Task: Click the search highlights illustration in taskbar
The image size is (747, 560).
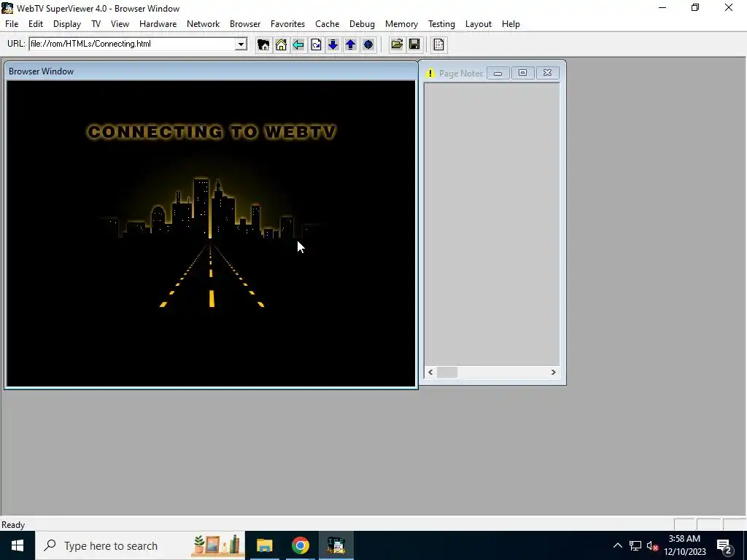Action: (x=217, y=545)
